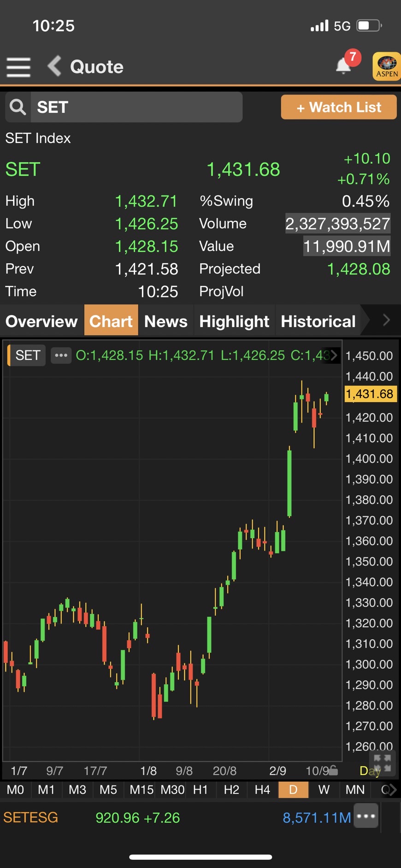The width and height of the screenshot is (401, 868).
Task: Go back using the Quote chevron
Action: 54,66
